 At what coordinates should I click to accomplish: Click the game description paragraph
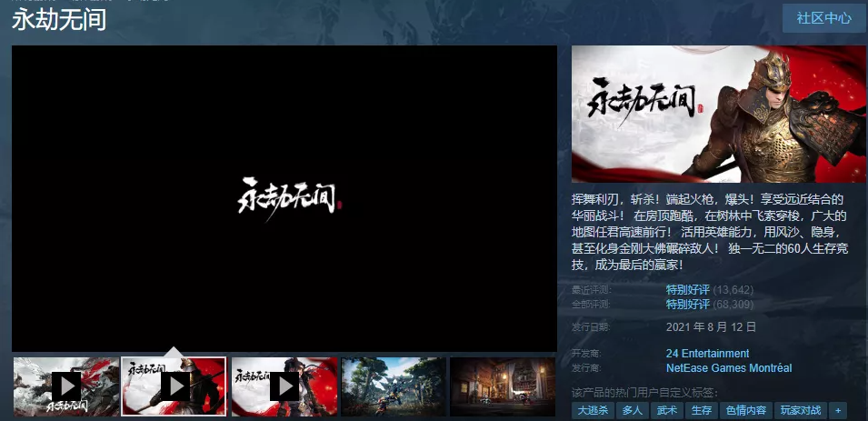(x=710, y=232)
